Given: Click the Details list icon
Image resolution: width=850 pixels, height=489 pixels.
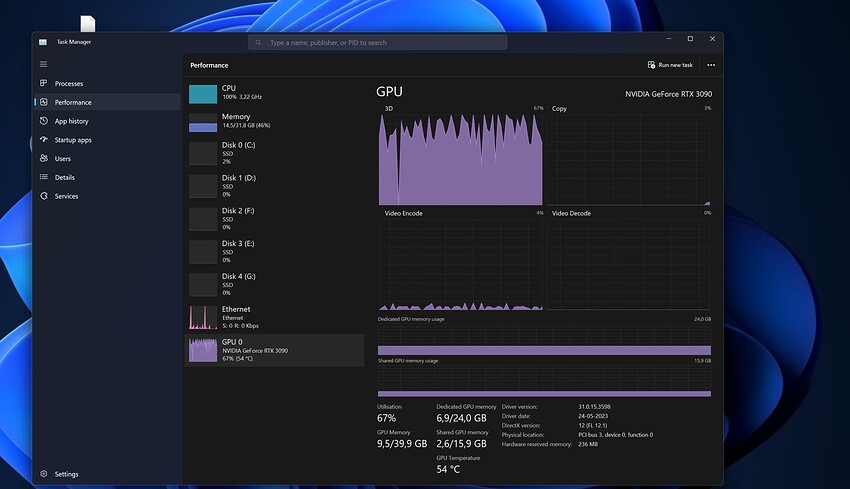Looking at the screenshot, I should tap(43, 177).
